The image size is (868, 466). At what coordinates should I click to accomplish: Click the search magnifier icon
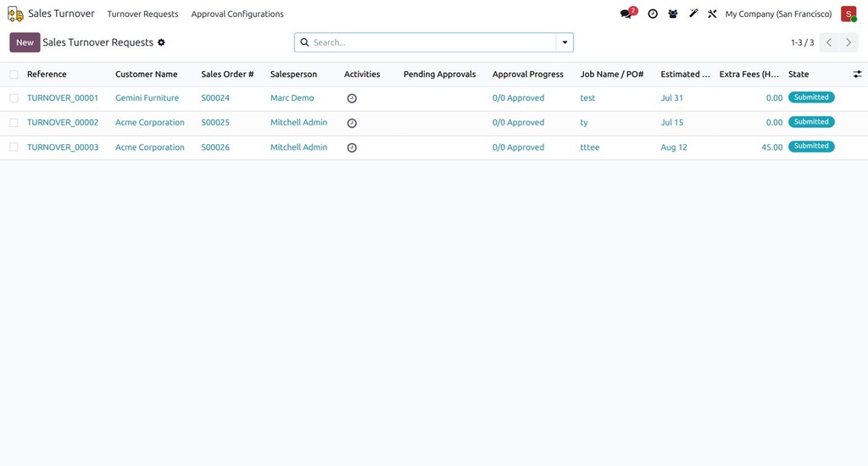tap(304, 42)
